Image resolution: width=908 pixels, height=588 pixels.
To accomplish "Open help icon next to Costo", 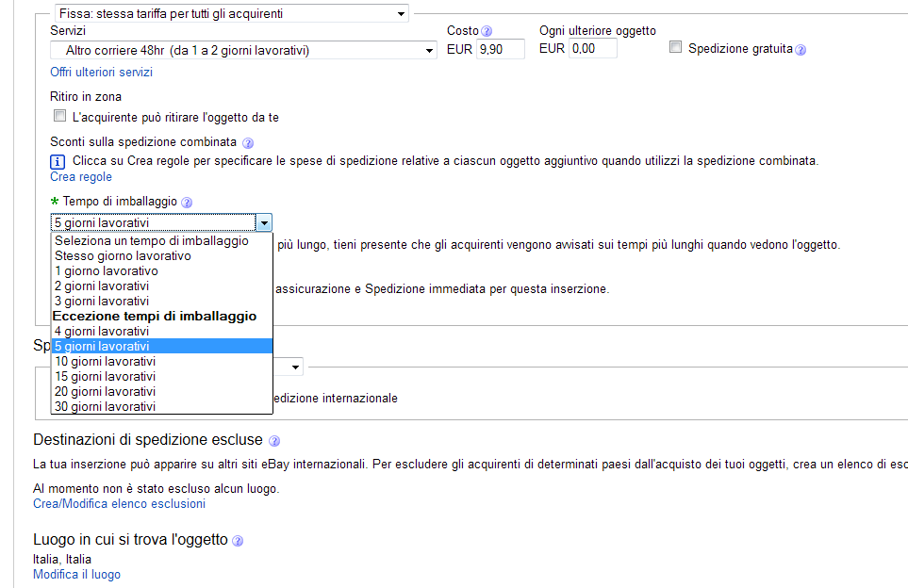I will pyautogui.click(x=487, y=31).
